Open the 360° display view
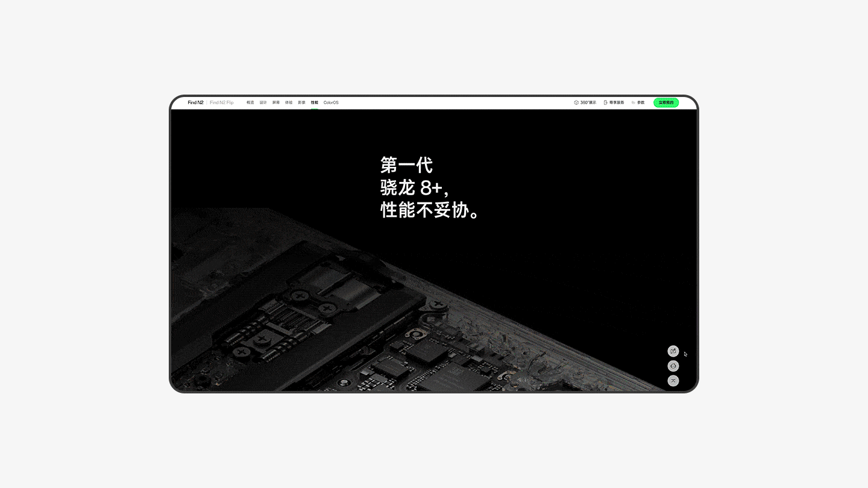Viewport: 868px width, 488px height. click(585, 102)
